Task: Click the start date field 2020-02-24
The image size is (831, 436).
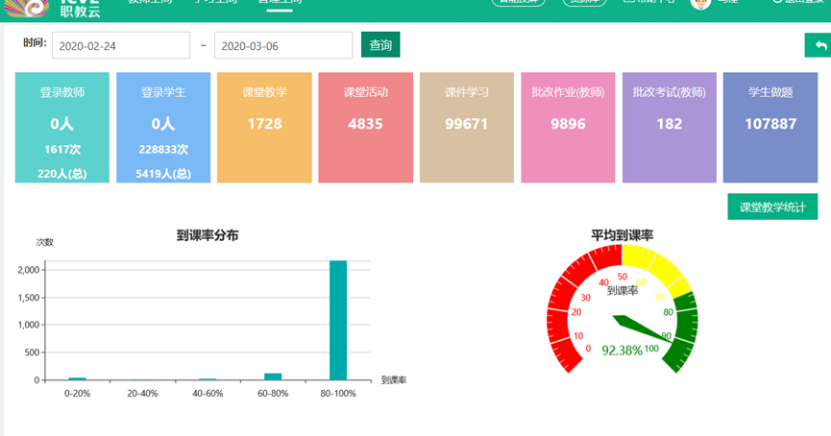Action: (120, 46)
